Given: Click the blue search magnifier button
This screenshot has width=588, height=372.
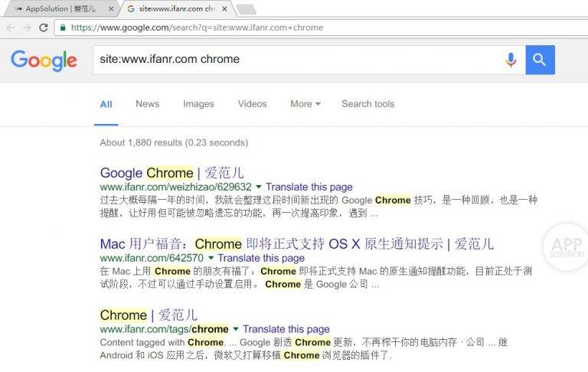Looking at the screenshot, I should [x=540, y=60].
